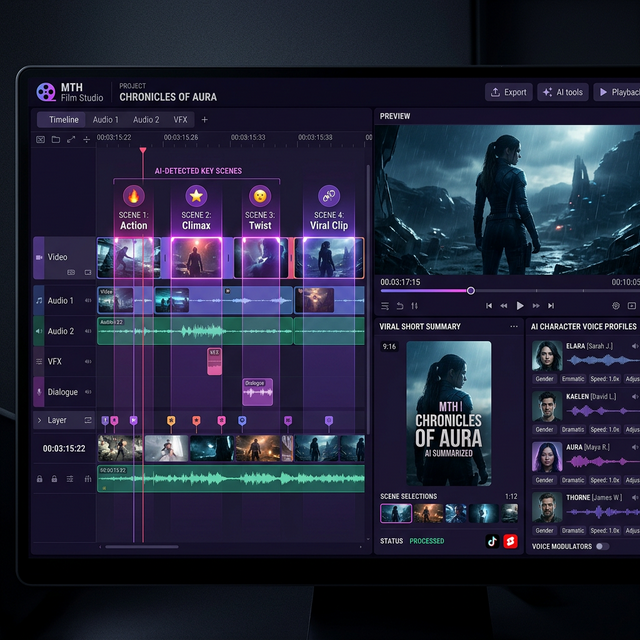Mute the Audio 2 track
The image size is (640, 640).
[88, 331]
